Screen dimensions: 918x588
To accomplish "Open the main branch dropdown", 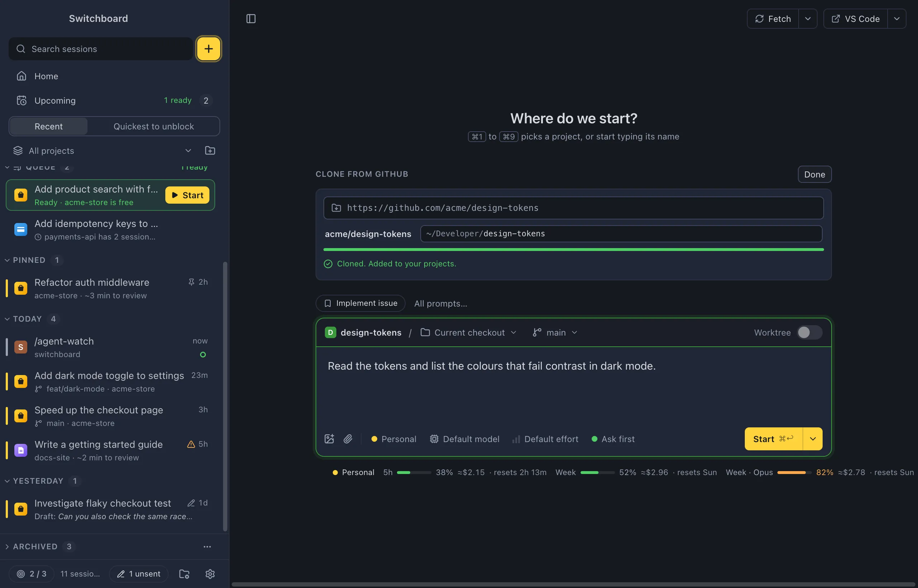I will [555, 333].
